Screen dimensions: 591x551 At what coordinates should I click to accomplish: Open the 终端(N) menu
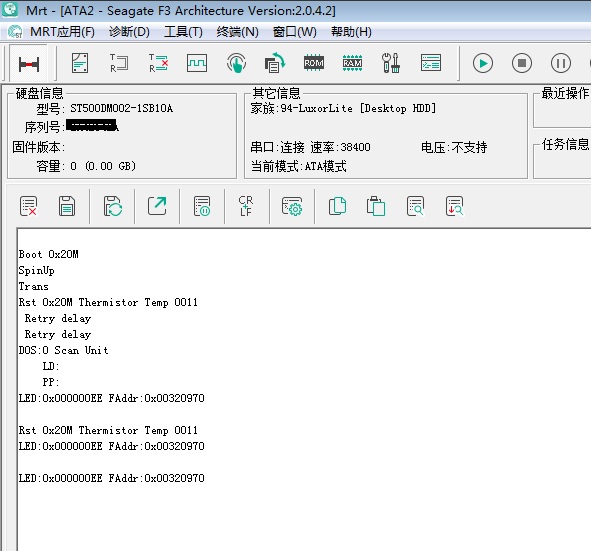point(237,32)
